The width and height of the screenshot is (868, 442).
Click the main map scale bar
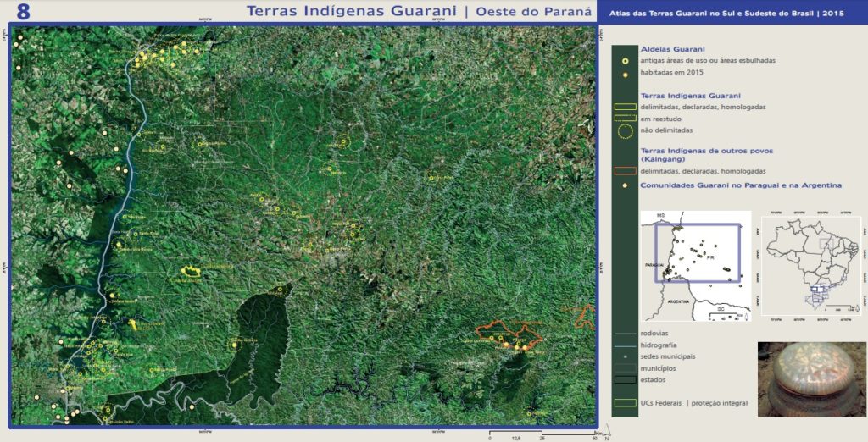[x=542, y=432]
